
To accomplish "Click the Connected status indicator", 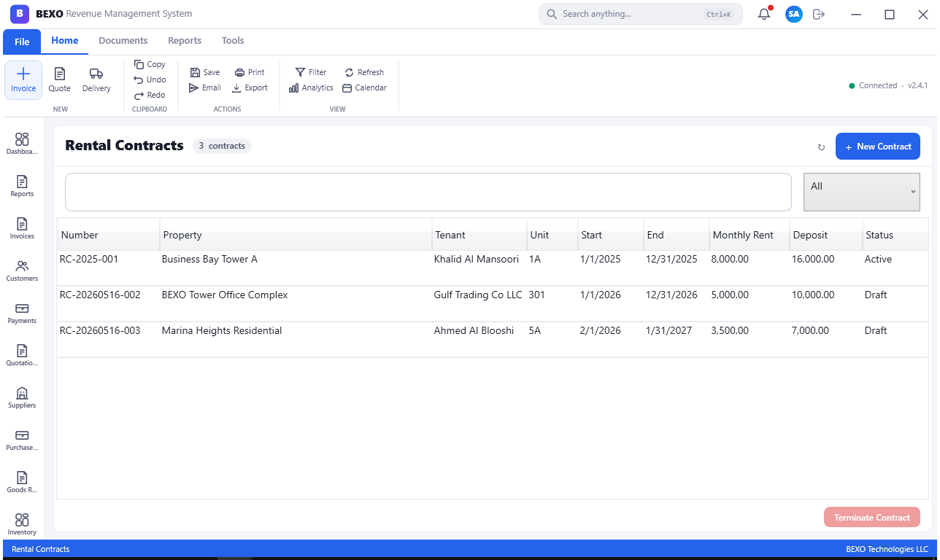I will (x=873, y=85).
